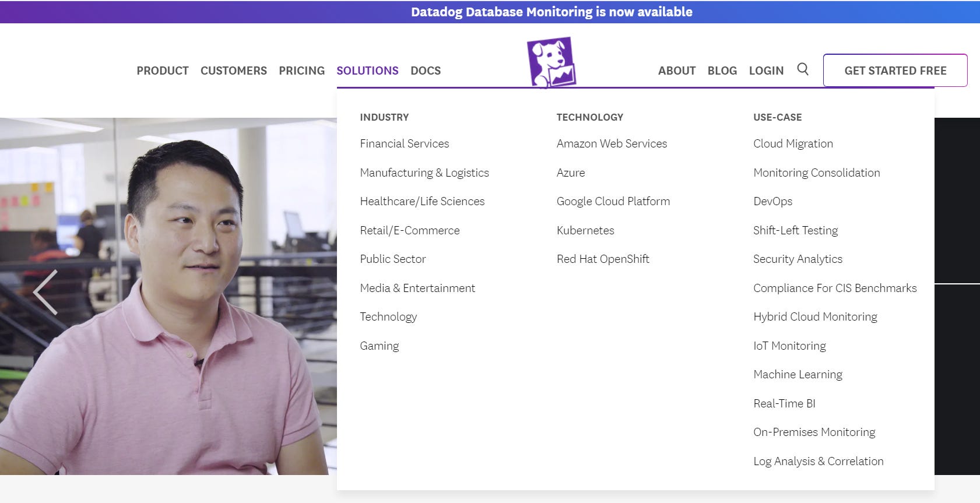
Task: Select Azure technology link
Action: [x=571, y=173]
